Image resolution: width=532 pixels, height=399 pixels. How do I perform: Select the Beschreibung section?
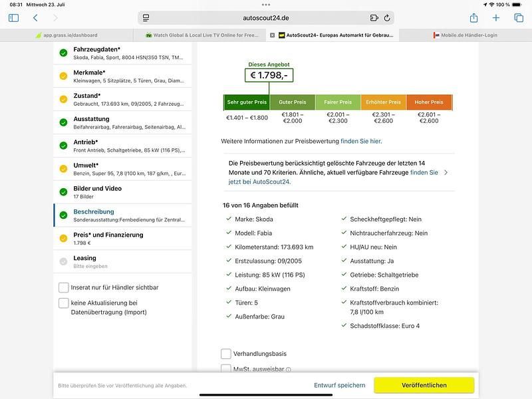122,215
